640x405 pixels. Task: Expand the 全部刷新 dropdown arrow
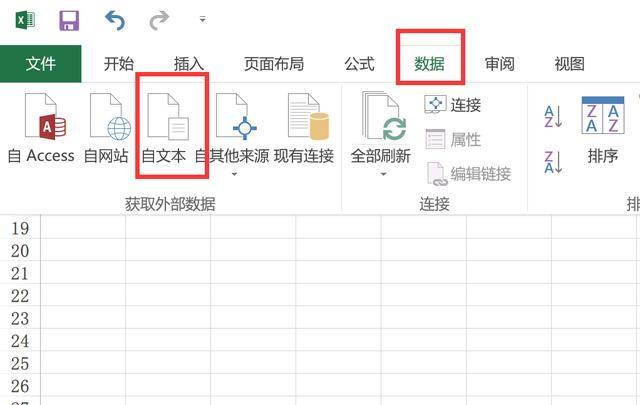tap(383, 174)
